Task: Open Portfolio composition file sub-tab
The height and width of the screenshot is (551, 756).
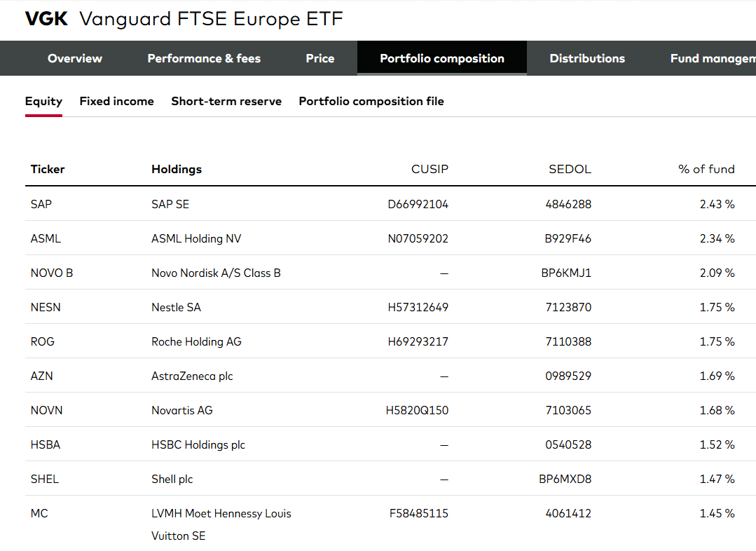Action: [371, 102]
